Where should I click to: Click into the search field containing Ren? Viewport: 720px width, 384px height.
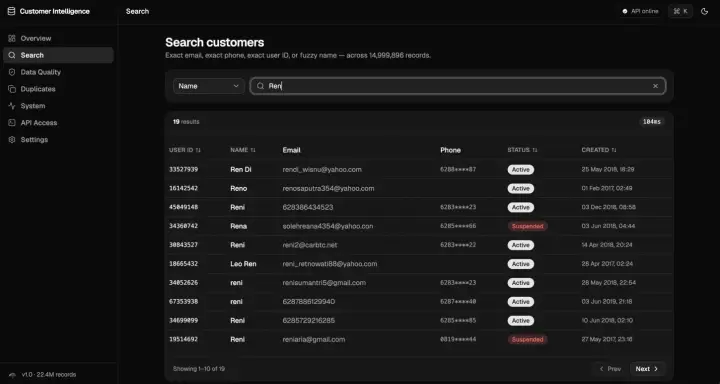pos(458,86)
